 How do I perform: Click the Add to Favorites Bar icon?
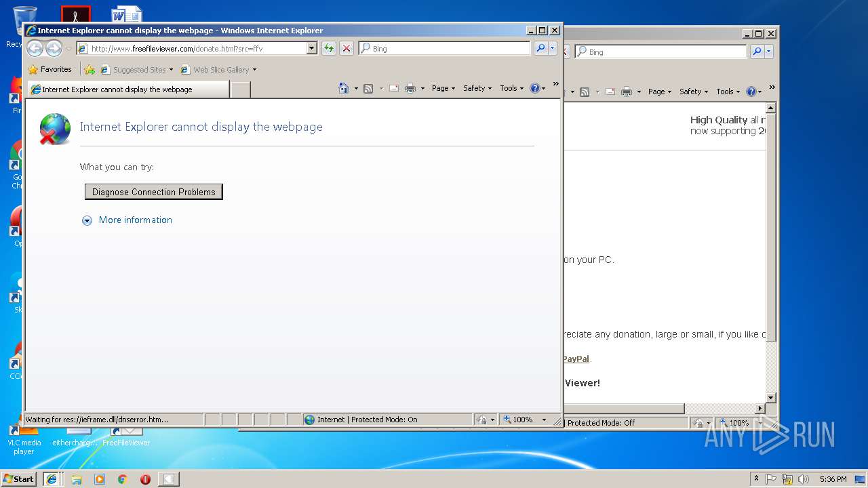click(x=90, y=69)
